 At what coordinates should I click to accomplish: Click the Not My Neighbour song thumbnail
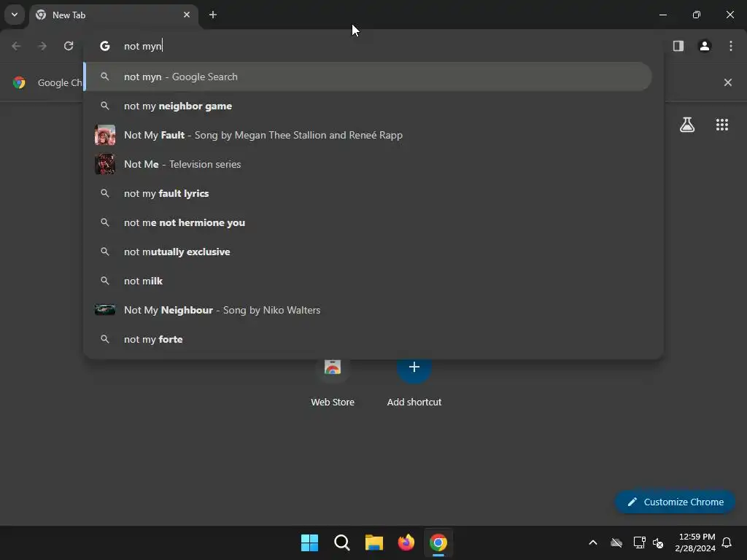[x=105, y=310]
